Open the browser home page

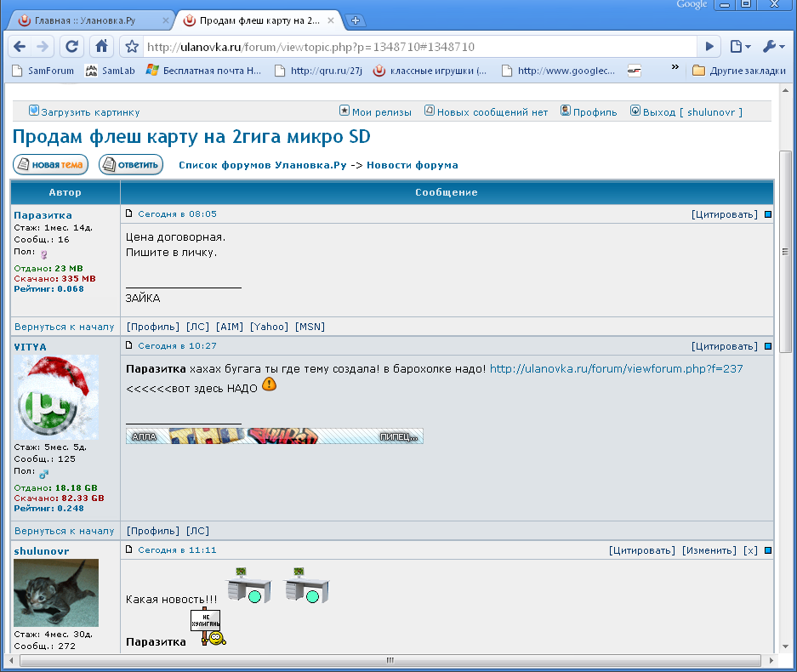(102, 47)
